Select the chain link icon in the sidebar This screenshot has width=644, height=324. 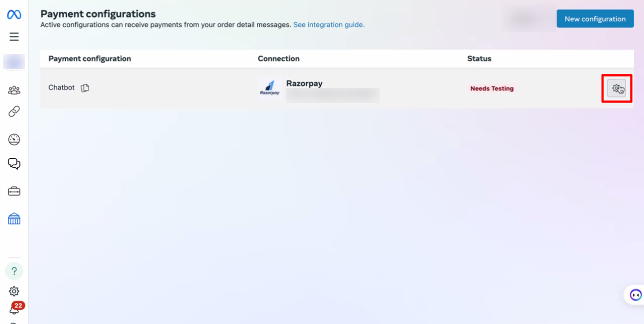coord(14,111)
